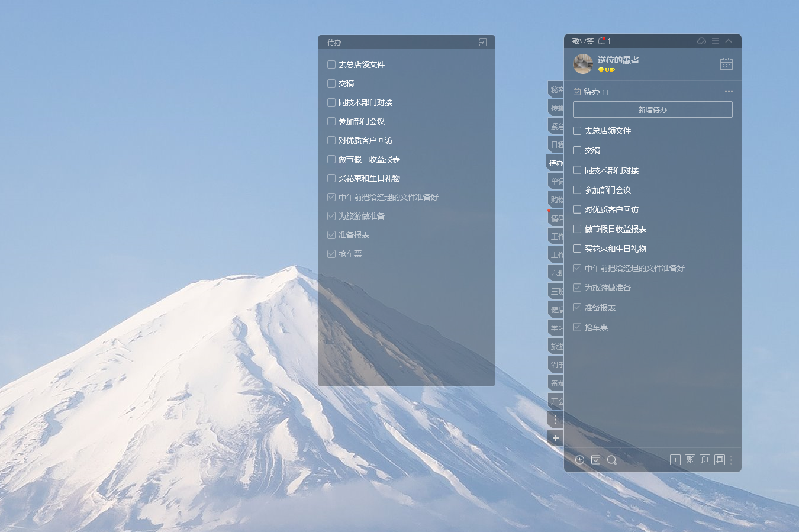Switch to the 健康 side tab

(x=556, y=309)
